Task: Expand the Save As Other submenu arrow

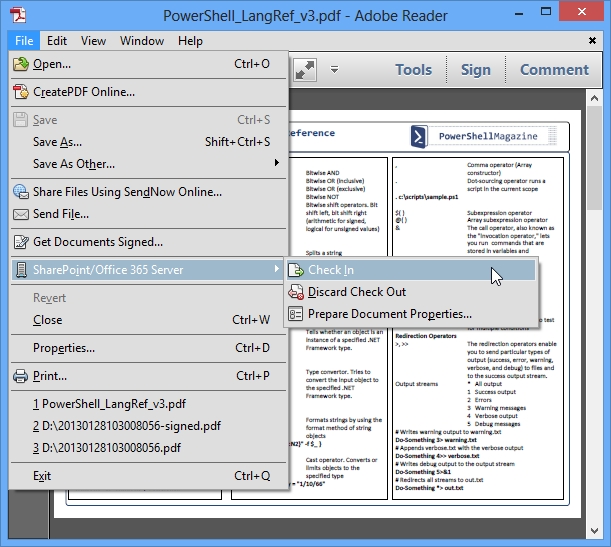Action: pyautogui.click(x=276, y=162)
